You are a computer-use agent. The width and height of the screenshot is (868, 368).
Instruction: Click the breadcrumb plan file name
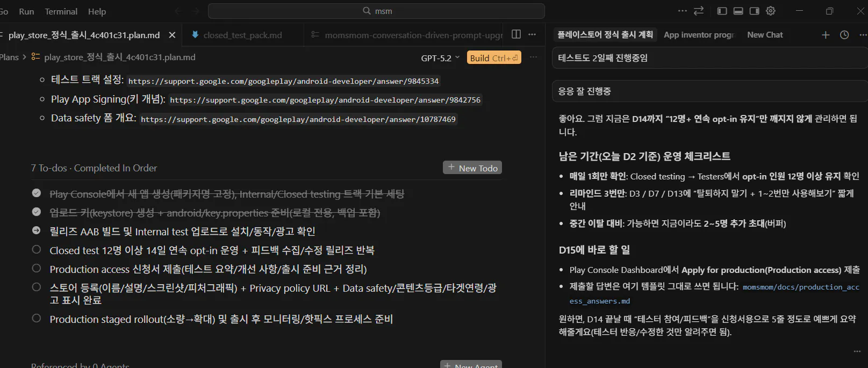120,57
